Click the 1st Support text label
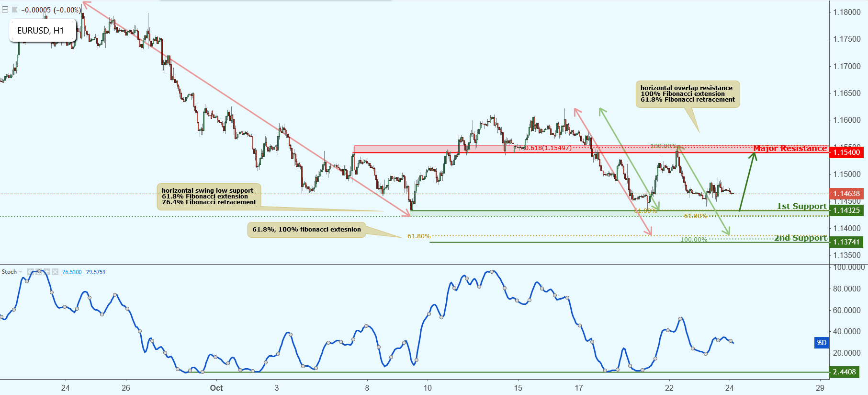The width and height of the screenshot is (868, 395). (x=801, y=206)
